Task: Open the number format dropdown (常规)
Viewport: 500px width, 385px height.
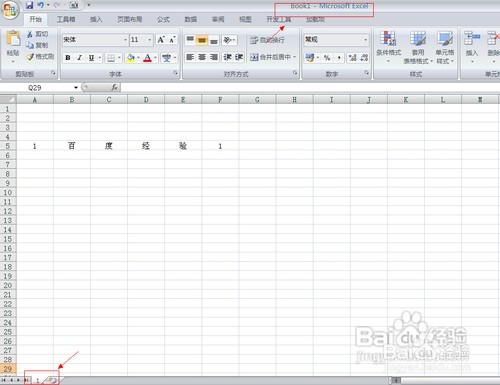Action: click(x=366, y=40)
